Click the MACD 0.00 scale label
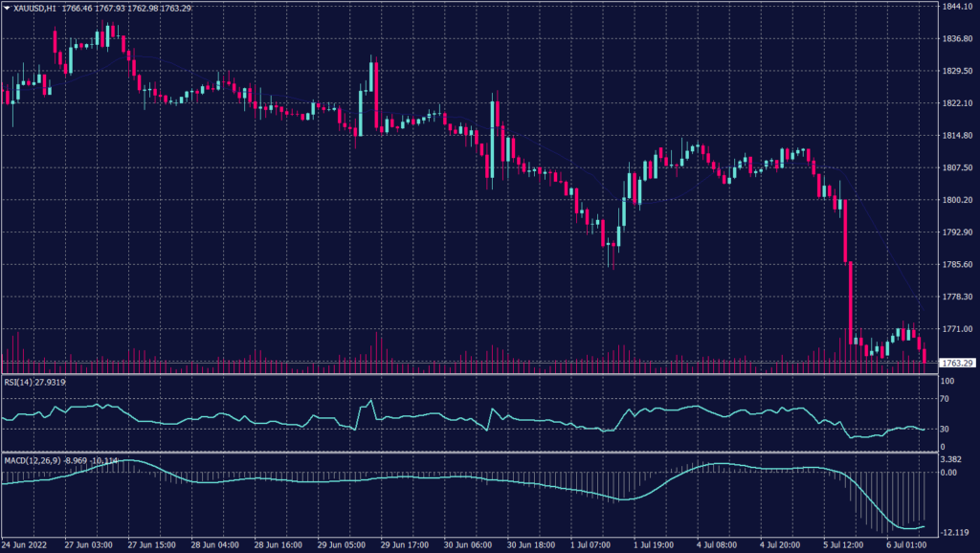980x553 pixels. click(948, 472)
